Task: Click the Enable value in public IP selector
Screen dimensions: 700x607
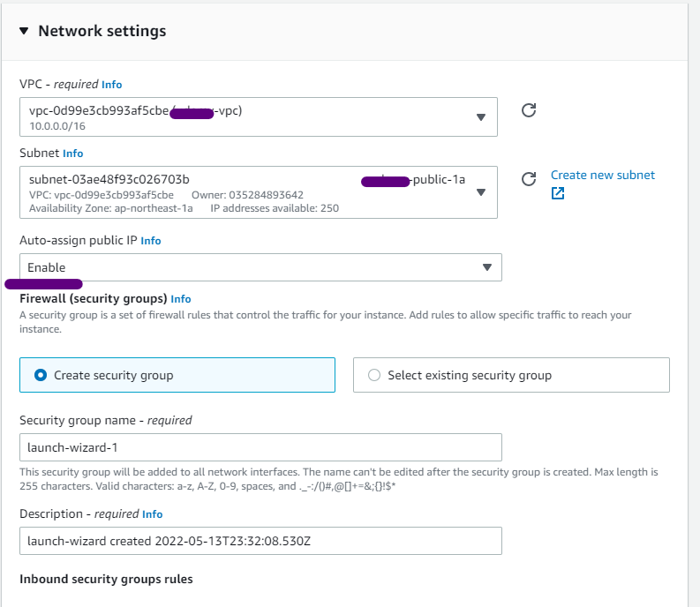Action: point(47,267)
